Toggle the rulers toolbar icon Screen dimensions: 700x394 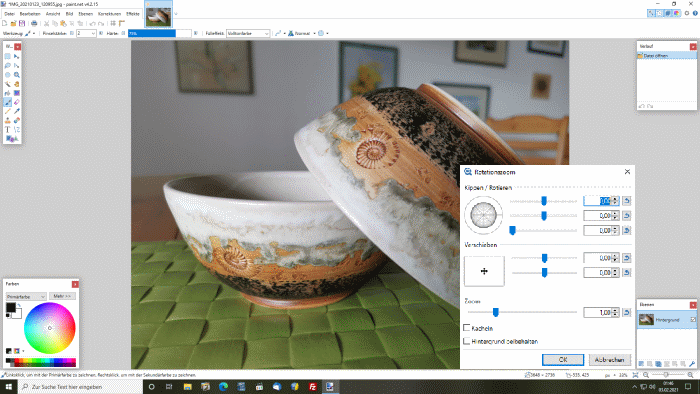pos(121,23)
